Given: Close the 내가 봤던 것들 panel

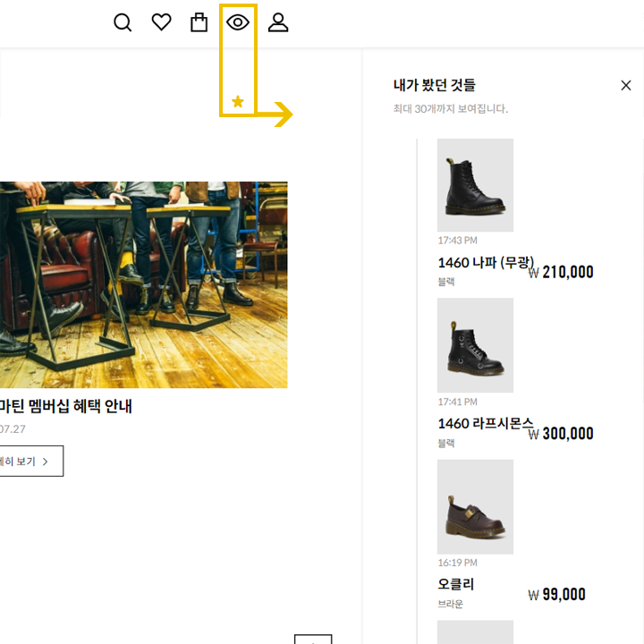Looking at the screenshot, I should (x=626, y=86).
